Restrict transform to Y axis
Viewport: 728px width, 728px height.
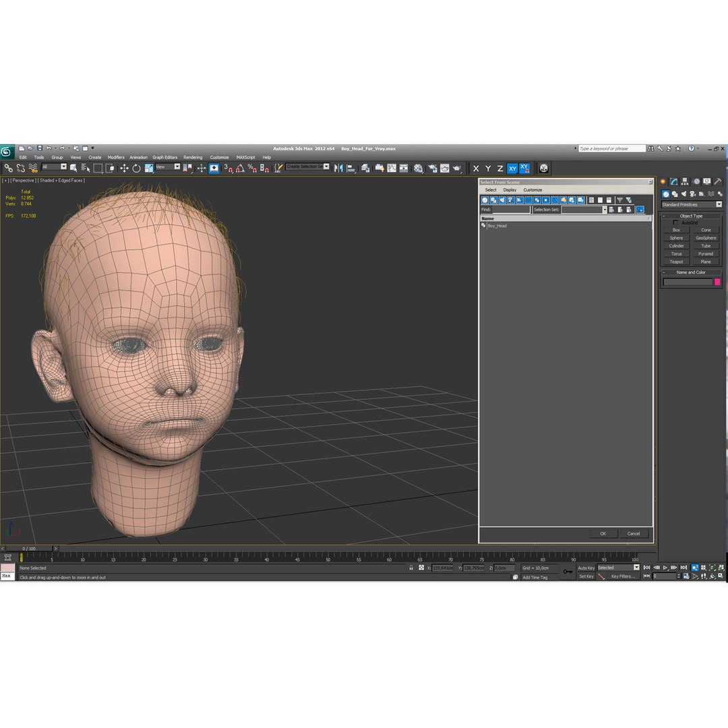pyautogui.click(x=488, y=169)
